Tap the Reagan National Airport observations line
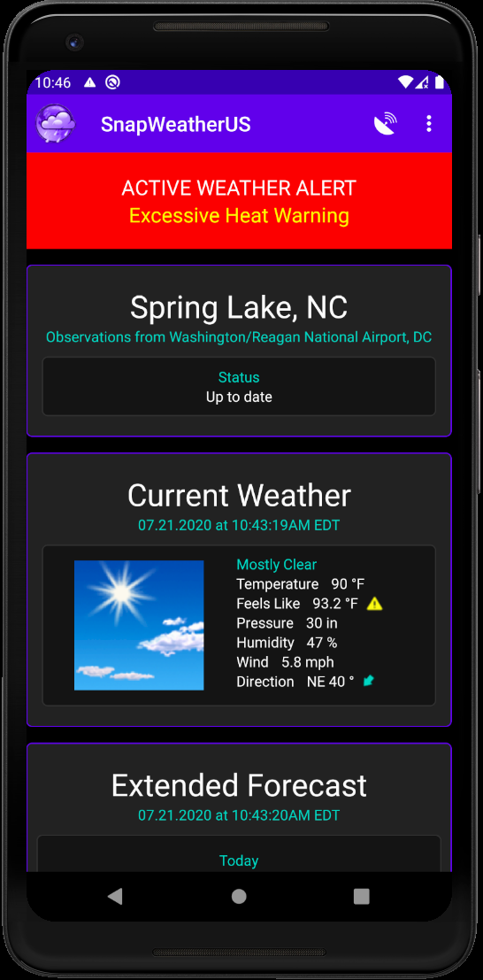 coord(239,337)
